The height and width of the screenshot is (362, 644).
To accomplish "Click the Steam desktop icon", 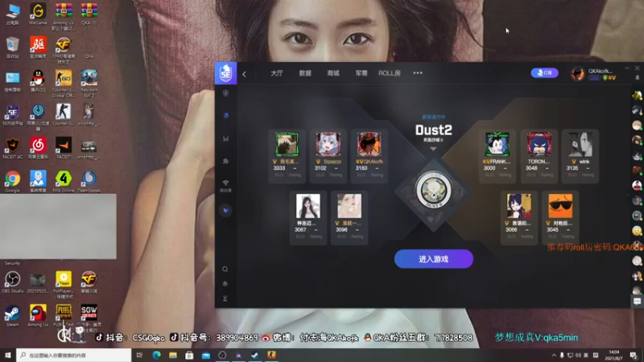I will coord(12,315).
